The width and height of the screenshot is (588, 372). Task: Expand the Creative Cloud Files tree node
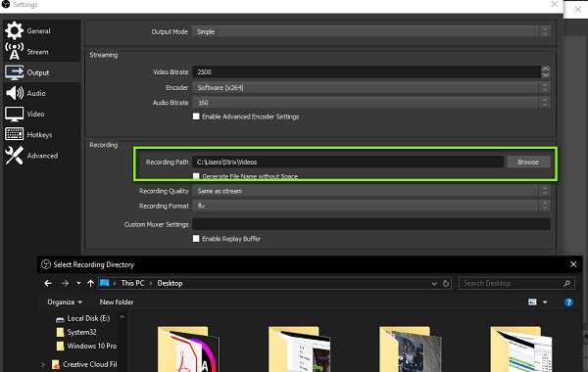coord(43,364)
